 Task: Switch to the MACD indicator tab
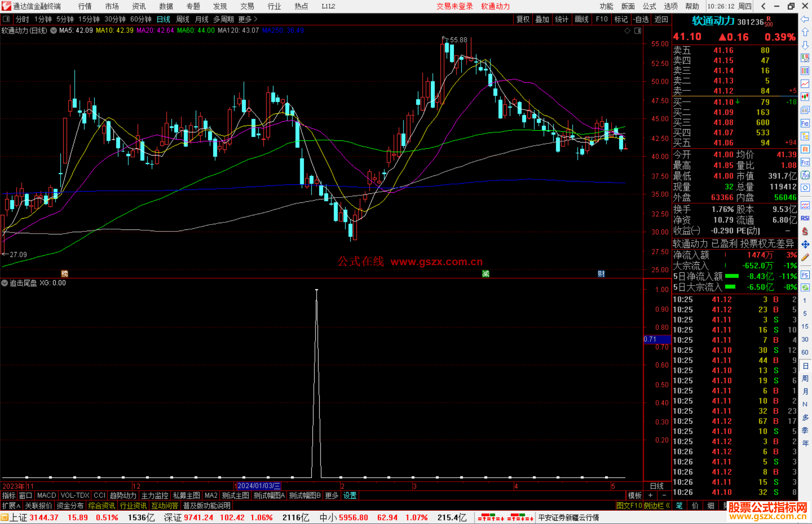46,495
